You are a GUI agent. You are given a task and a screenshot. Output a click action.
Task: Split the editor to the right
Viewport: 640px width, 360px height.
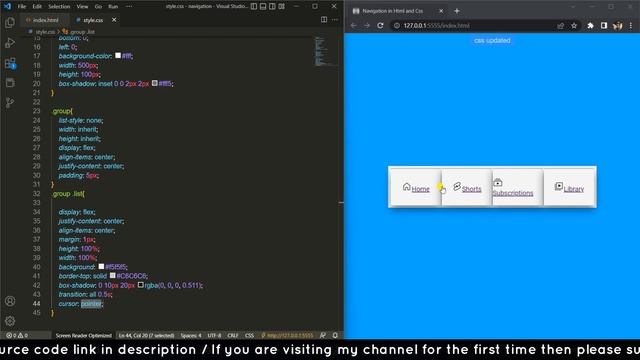[324, 20]
